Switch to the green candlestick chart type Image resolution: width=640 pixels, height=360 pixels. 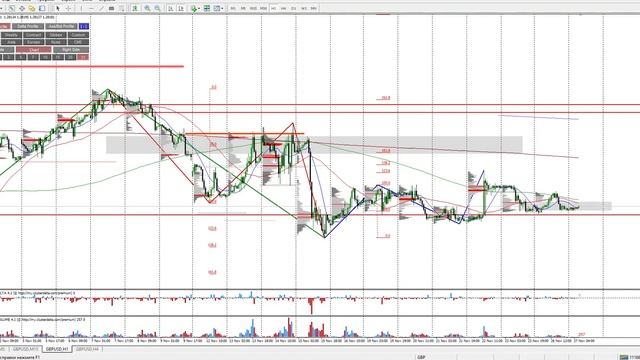pyautogui.click(x=135, y=8)
